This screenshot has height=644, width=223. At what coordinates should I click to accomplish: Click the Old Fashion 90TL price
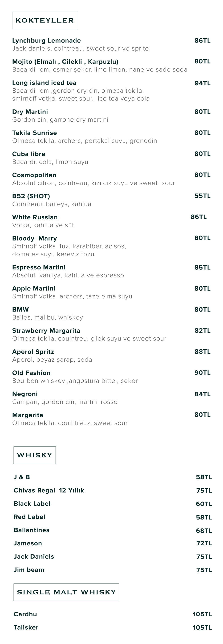(202, 373)
